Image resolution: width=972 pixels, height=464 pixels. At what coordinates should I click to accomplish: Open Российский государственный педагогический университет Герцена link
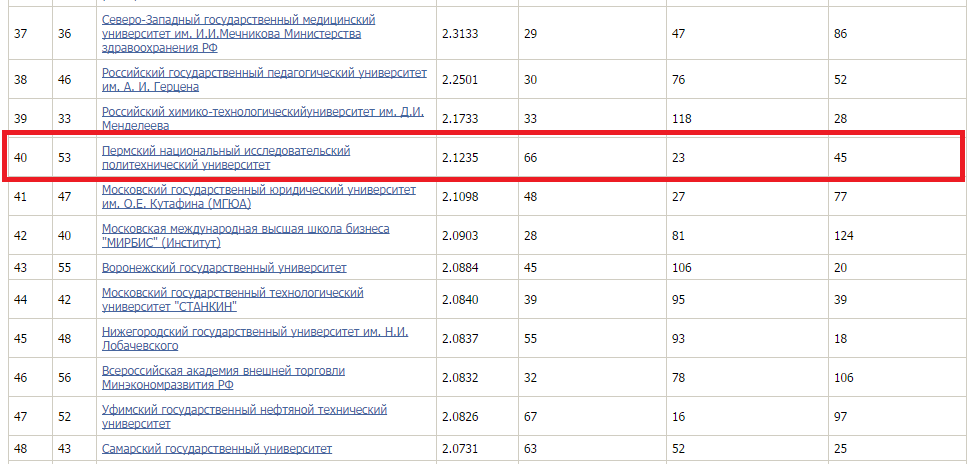(264, 80)
